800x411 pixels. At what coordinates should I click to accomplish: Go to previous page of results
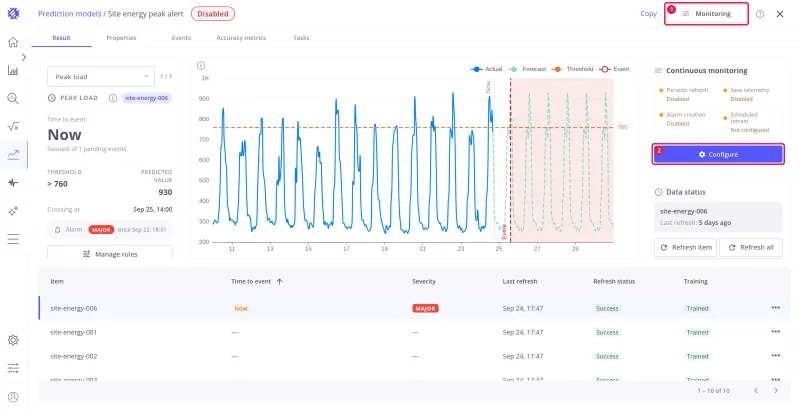pyautogui.click(x=756, y=391)
